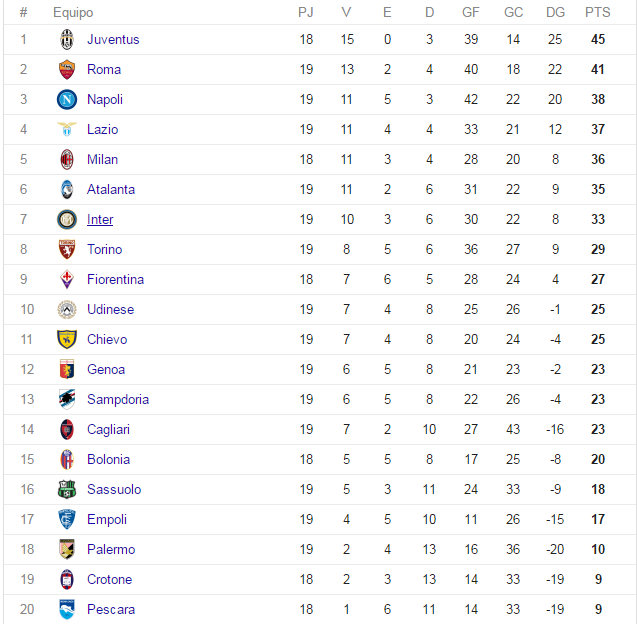Viewport: 637px width, 644px height.
Task: Open the Sampdoria team link
Action: (118, 399)
